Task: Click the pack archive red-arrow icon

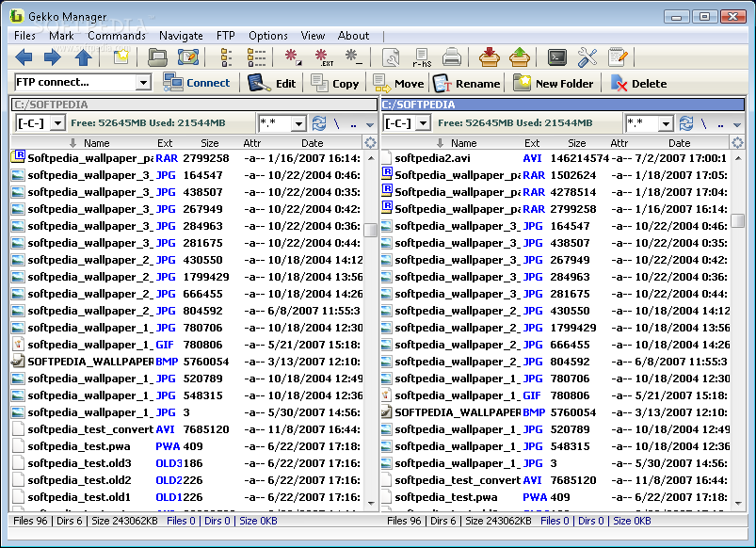Action: [489, 57]
